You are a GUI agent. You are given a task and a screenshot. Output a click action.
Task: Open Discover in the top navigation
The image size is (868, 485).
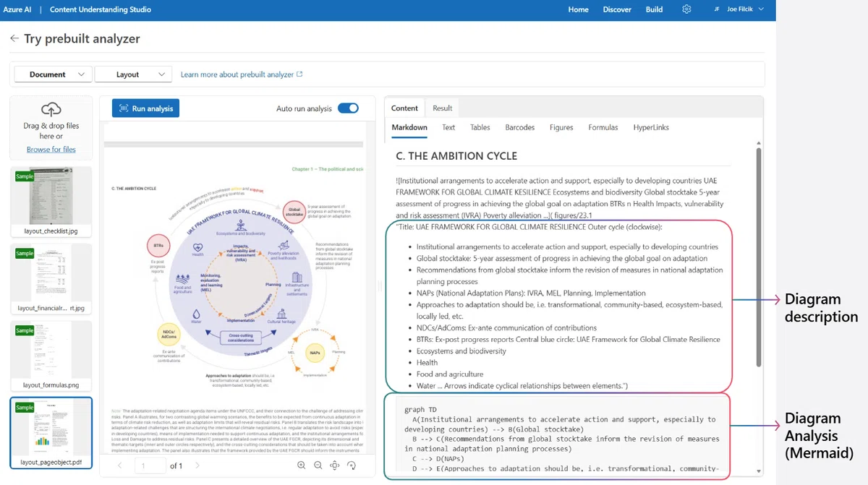tap(617, 9)
